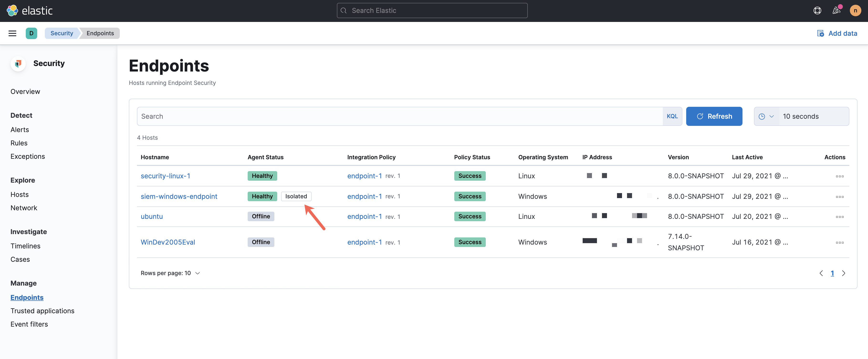Click the help/support icon in toolbar
Screen dimensions: 868x359
point(817,10)
